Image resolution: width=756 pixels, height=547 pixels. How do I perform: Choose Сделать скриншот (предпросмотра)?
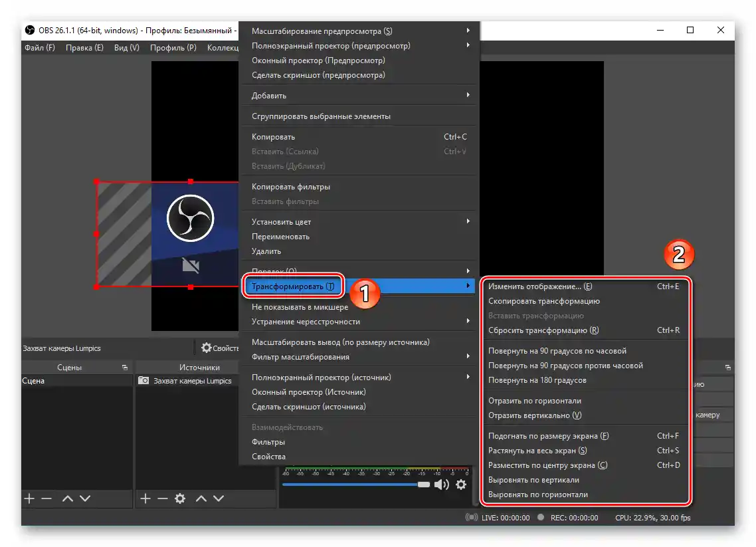[359, 74]
